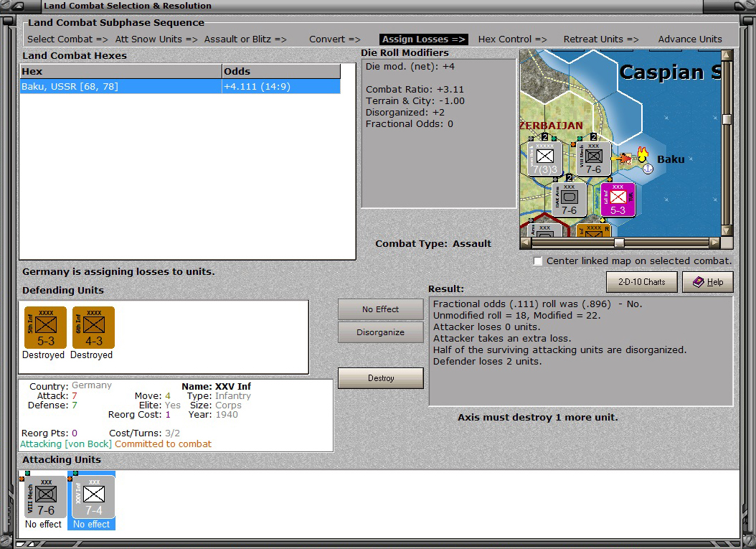Click the Hex column header
The height and width of the screenshot is (549, 756).
click(x=121, y=71)
